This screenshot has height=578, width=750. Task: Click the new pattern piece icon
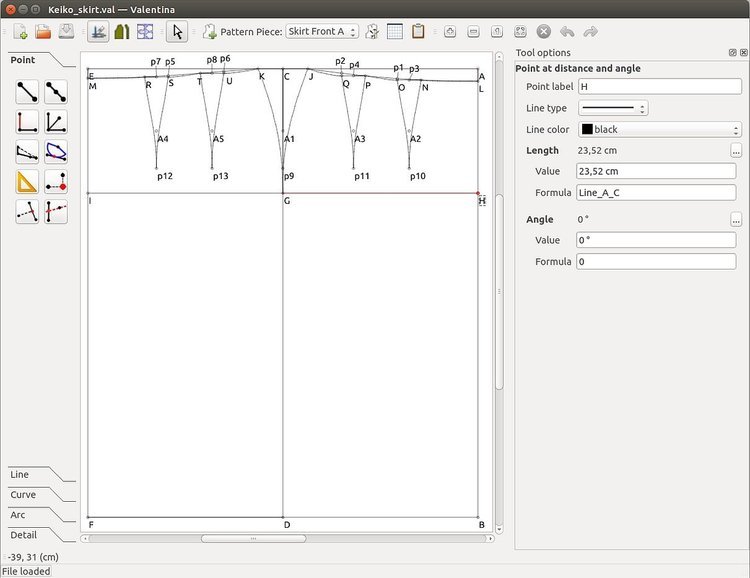coord(210,32)
